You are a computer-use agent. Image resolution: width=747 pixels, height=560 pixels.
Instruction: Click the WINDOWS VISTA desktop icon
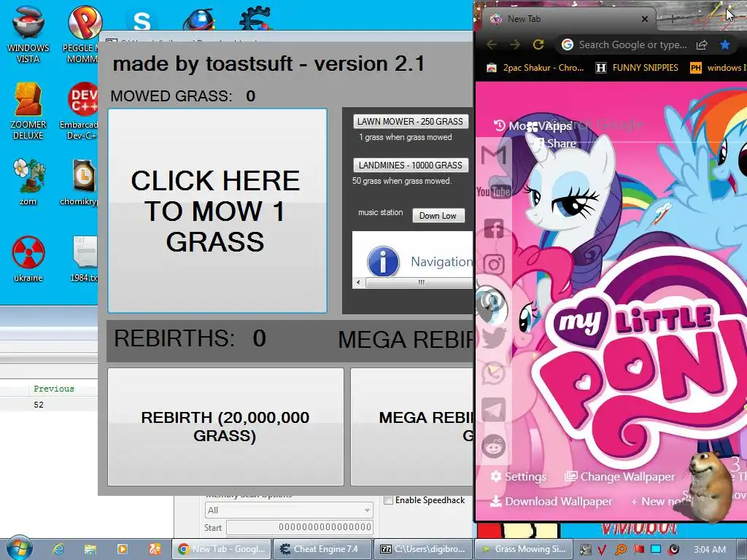point(28,34)
